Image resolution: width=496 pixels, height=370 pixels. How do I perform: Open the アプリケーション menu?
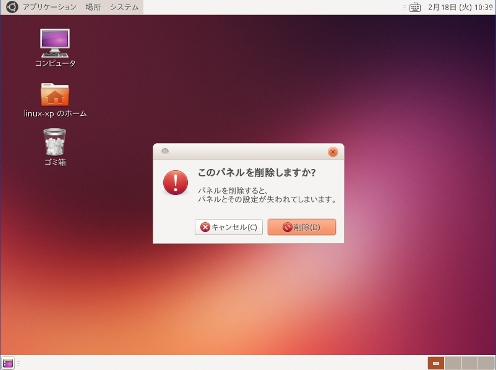49,7
